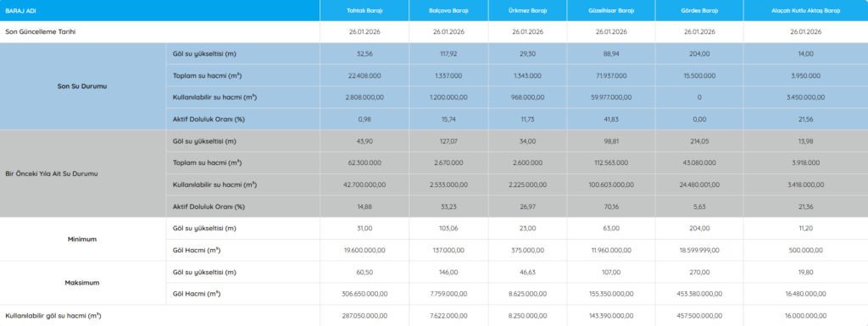
Task: Click last year's usable volume 100.603.000,00
Action: tap(611, 185)
